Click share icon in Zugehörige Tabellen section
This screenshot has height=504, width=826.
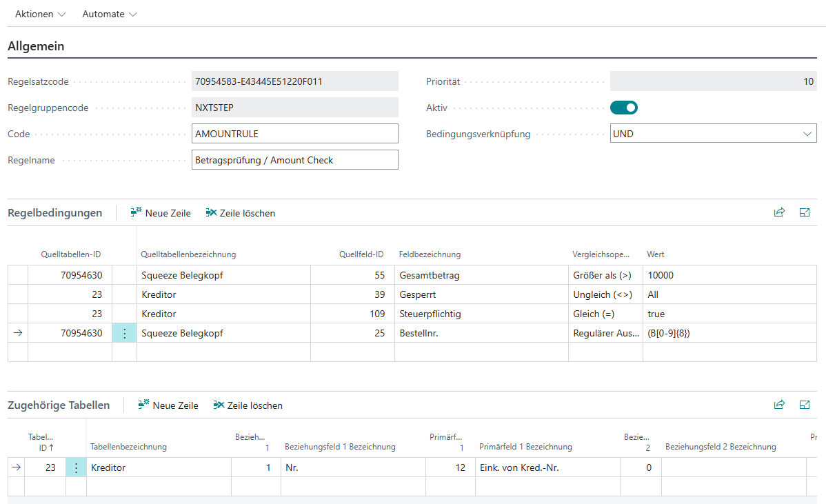tap(779, 405)
